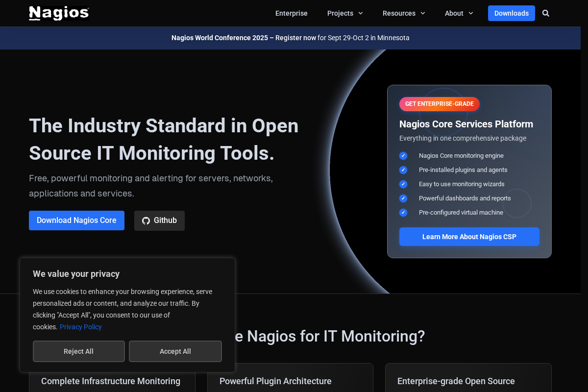Click checkmark icon beside Easy to use monitoring wizards
Screen dimensions: 588x392
tap(403, 184)
